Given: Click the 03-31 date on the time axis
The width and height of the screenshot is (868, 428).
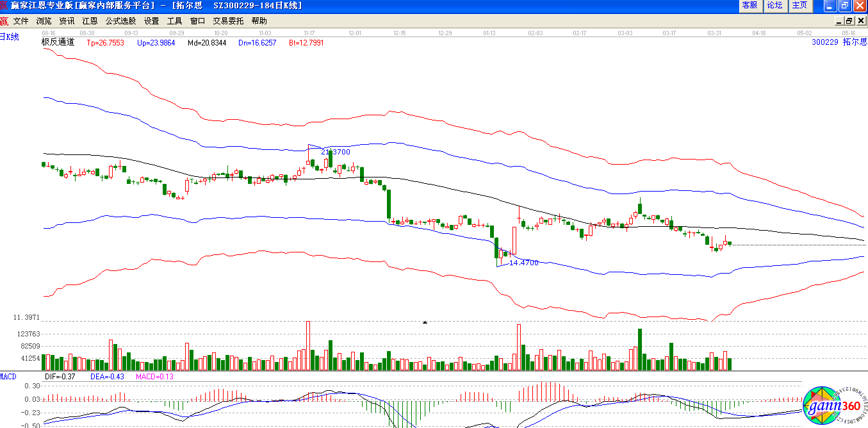Looking at the screenshot, I should coord(714,32).
